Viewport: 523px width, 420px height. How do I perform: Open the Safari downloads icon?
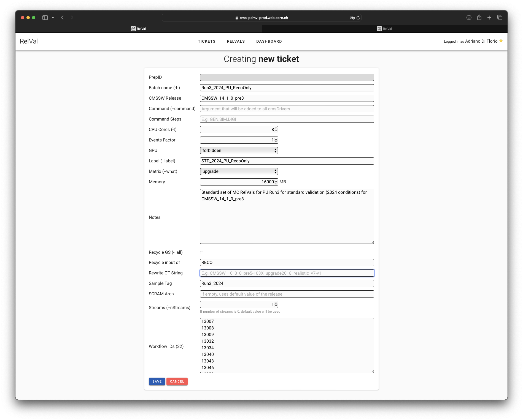click(x=469, y=18)
